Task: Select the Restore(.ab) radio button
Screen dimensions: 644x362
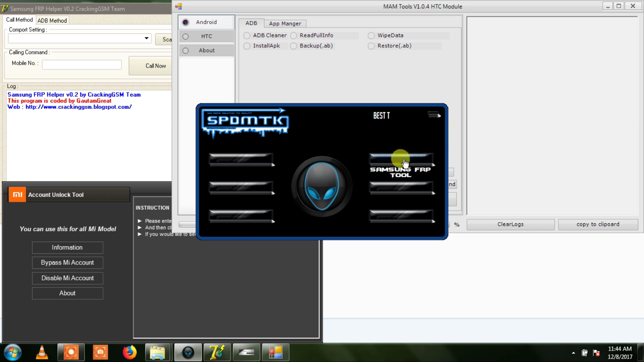Action: pos(371,46)
